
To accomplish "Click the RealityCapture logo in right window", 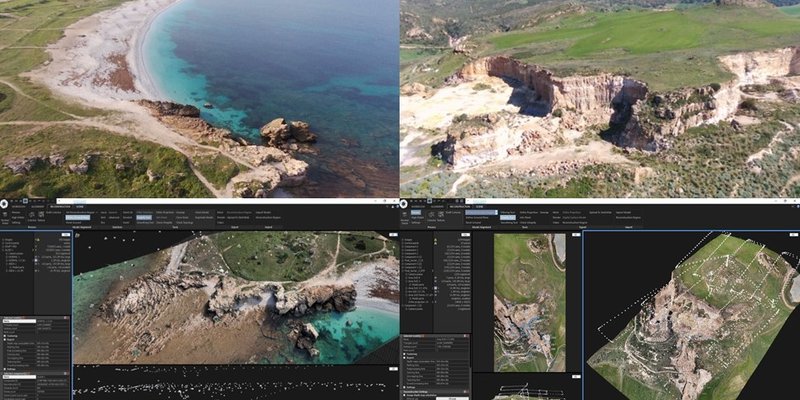I will click(x=404, y=205).
